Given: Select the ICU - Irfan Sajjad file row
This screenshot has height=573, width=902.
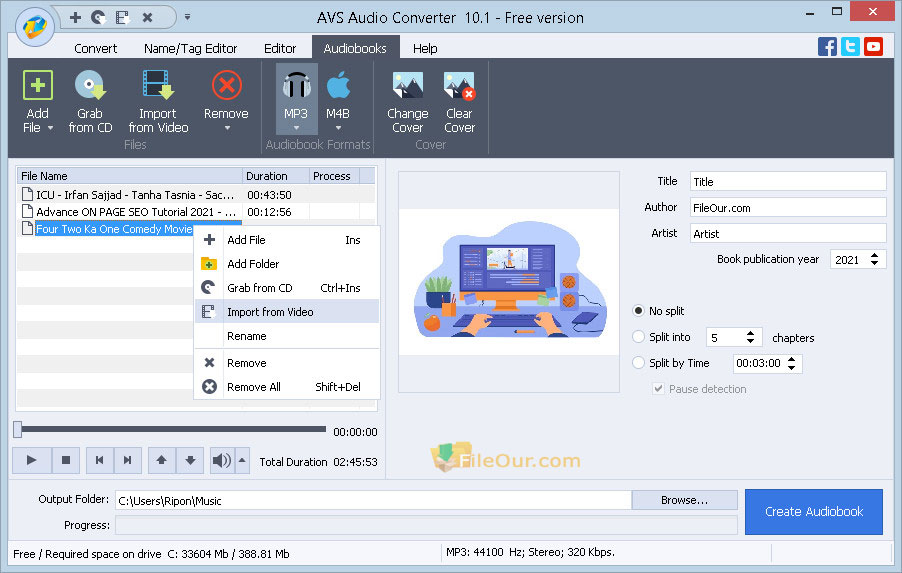Looking at the screenshot, I should pos(196,194).
